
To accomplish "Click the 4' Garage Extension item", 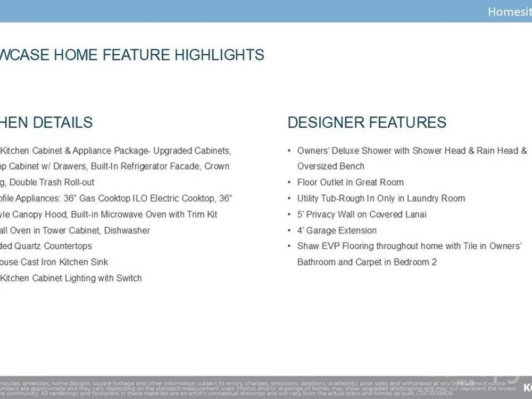I will point(337,230).
